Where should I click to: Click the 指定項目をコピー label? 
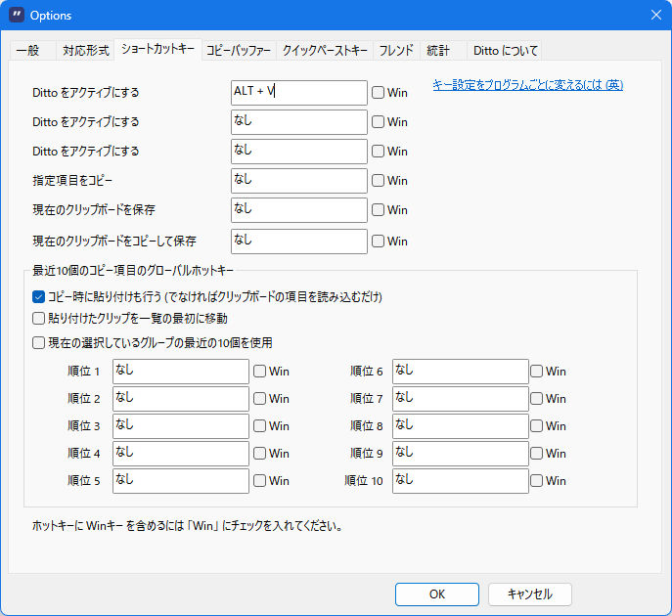pos(72,180)
